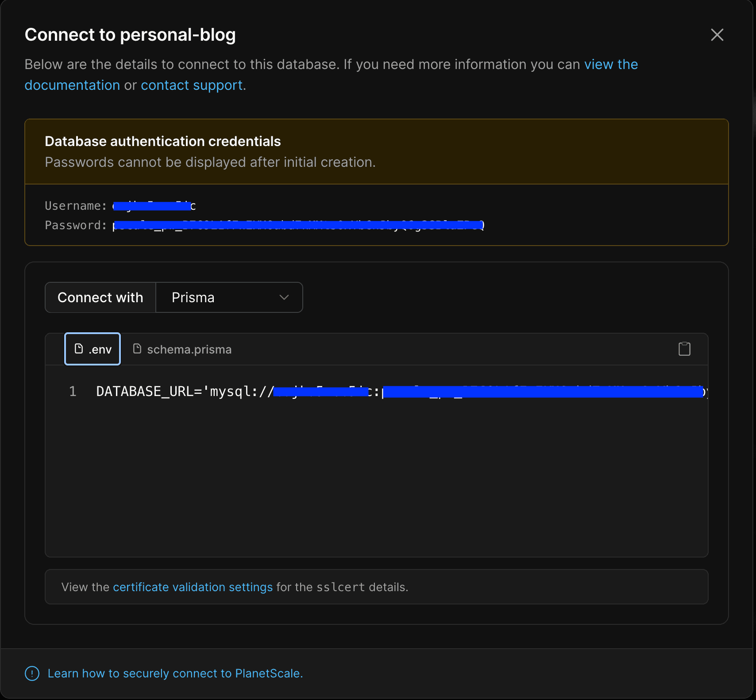
Task: Open Learn how to securely connect link
Action: click(x=175, y=673)
